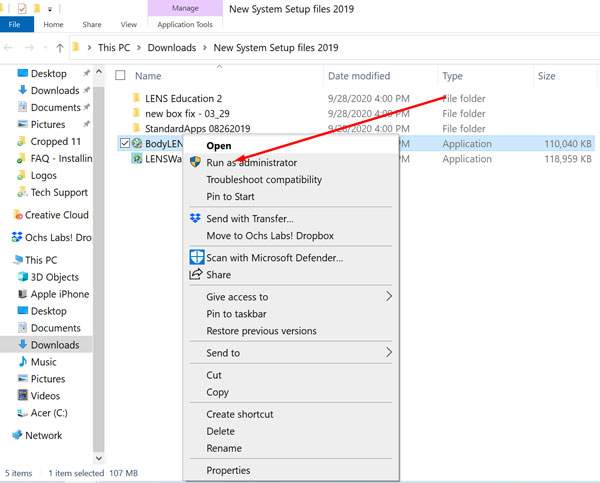Screen dimensions: 600x483
Task: Click the Network icon in sidebar
Action: [17, 435]
